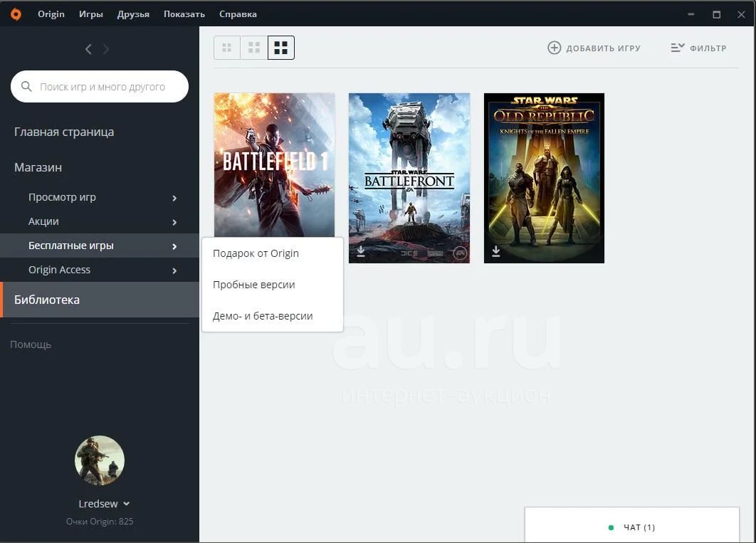Select Пробные версии from the flyout
The image size is (756, 543).
click(273, 285)
